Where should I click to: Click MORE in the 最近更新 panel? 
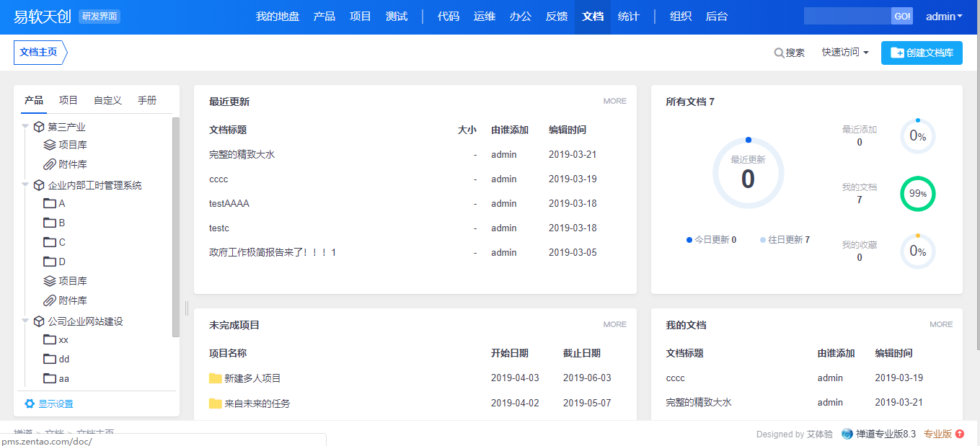pos(614,101)
